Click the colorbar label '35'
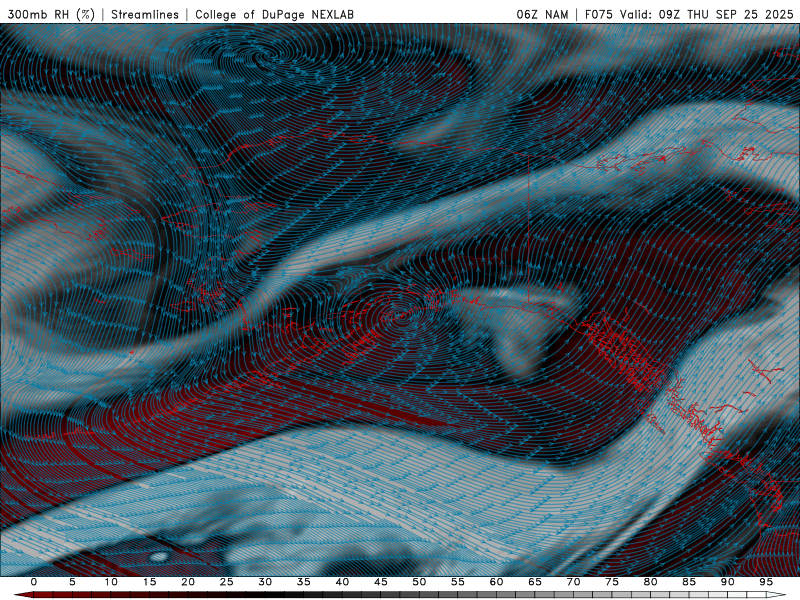Viewport: 800px width, 600px height. point(304,582)
